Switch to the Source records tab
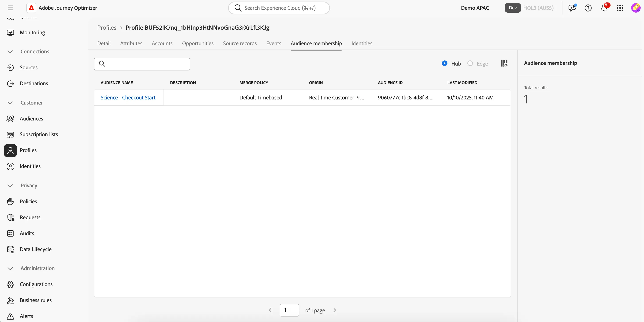Image resolution: width=644 pixels, height=322 pixels. coord(240,43)
